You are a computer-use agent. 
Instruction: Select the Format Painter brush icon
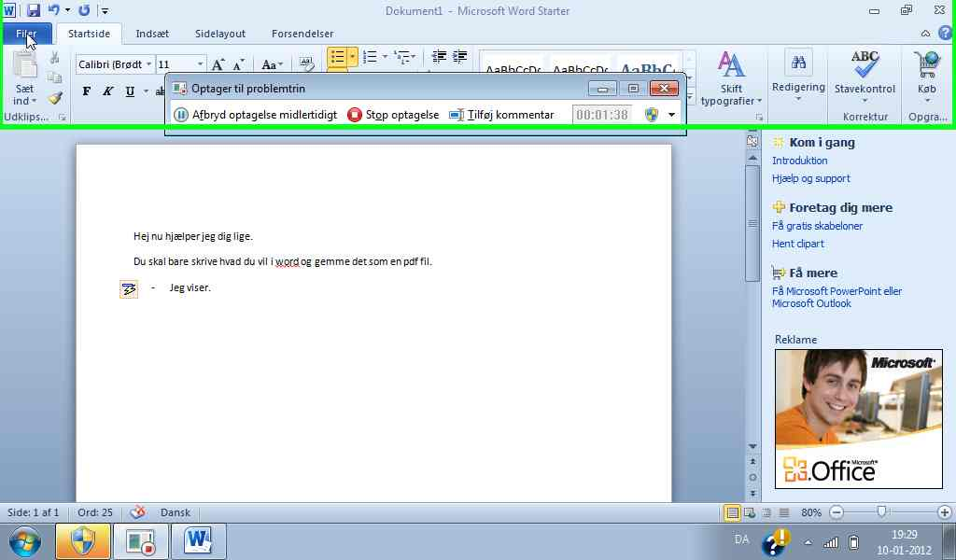[55, 97]
